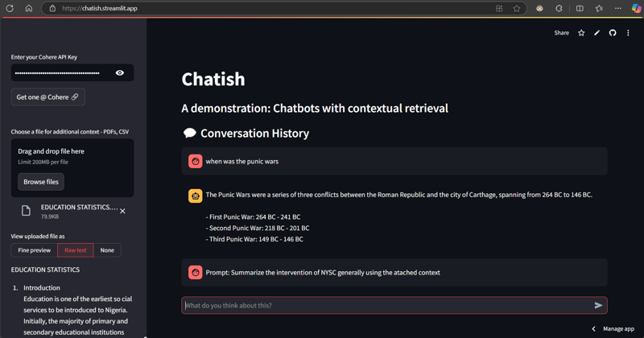Click the pencil edit app icon
The image size is (644, 338).
point(597,33)
